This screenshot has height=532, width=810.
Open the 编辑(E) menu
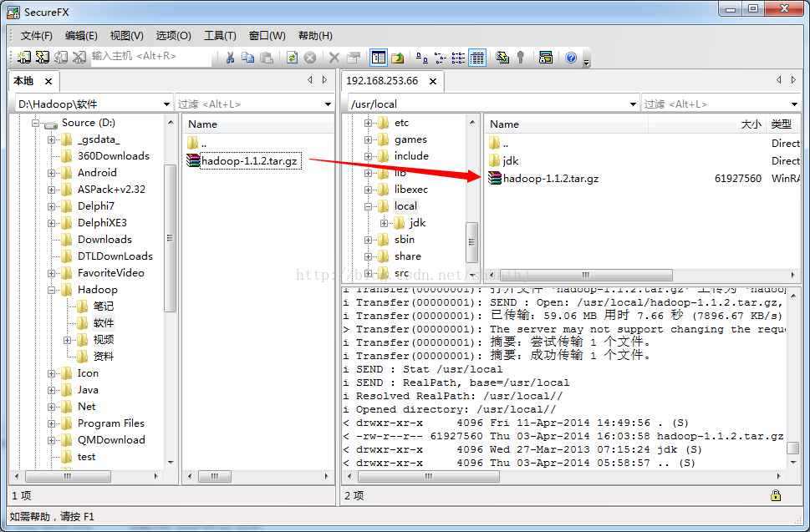point(81,36)
